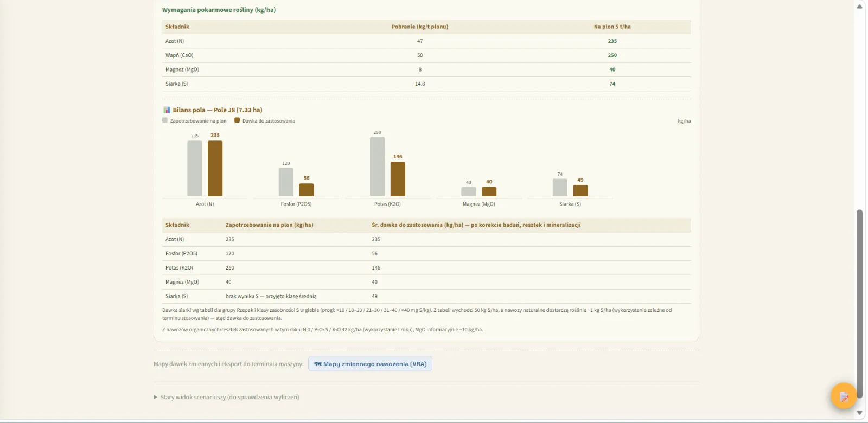The height and width of the screenshot is (423, 868).
Task: Toggle the Dawka do zastosowania legend entry
Action: pyautogui.click(x=265, y=120)
